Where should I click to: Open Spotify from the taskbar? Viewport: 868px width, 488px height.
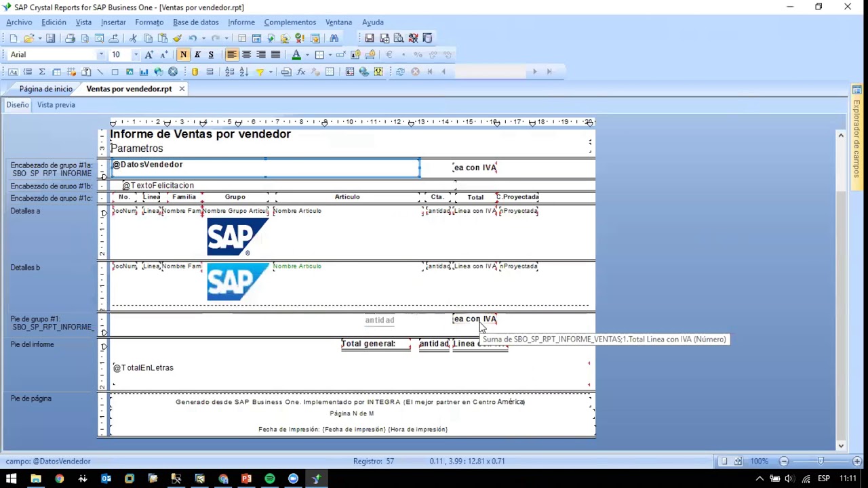pos(270,479)
